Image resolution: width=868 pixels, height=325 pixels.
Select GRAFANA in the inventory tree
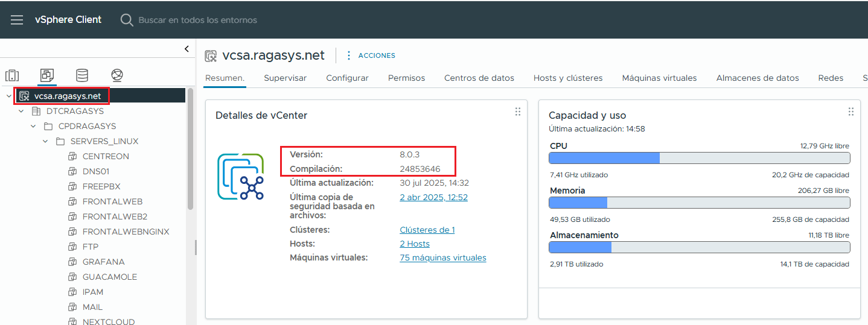coord(103,262)
